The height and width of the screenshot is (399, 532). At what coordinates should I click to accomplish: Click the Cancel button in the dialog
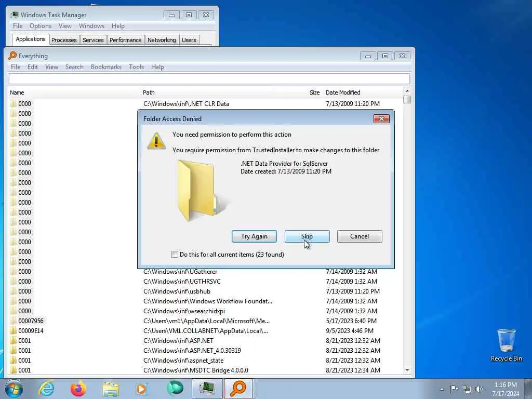point(360,236)
